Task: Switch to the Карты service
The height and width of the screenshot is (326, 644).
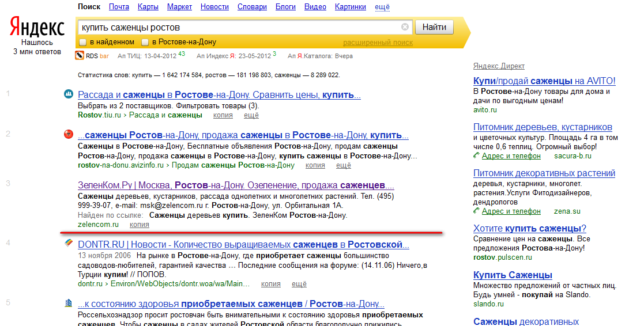Action: (148, 7)
